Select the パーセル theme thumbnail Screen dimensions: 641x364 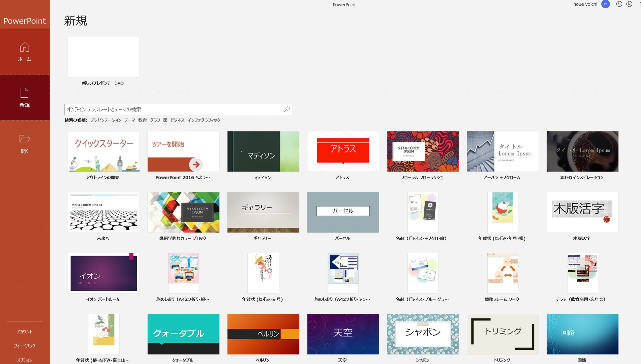343,212
